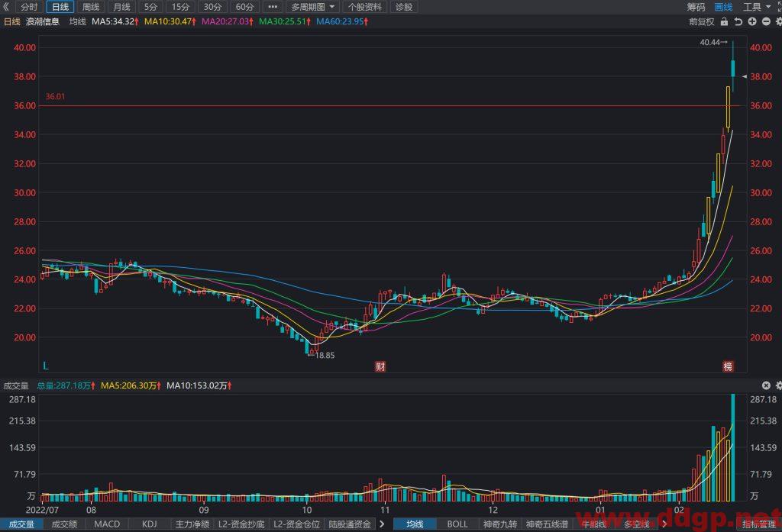Select the 成交量 indicator tab
The width and height of the screenshot is (782, 532).
pos(21,524)
